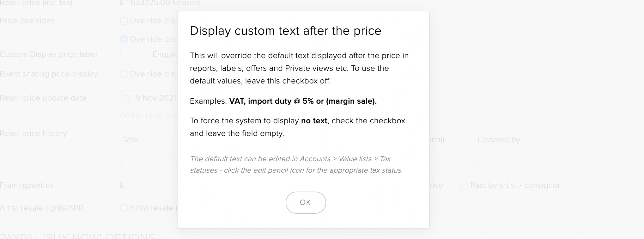
Task: Click OK to dismiss the dialog
Action: [306, 202]
